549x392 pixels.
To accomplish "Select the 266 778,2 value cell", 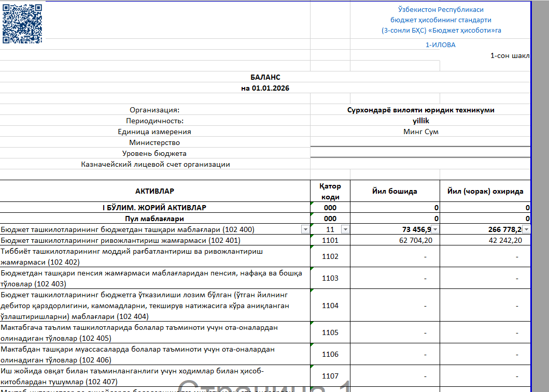I will point(485,229).
